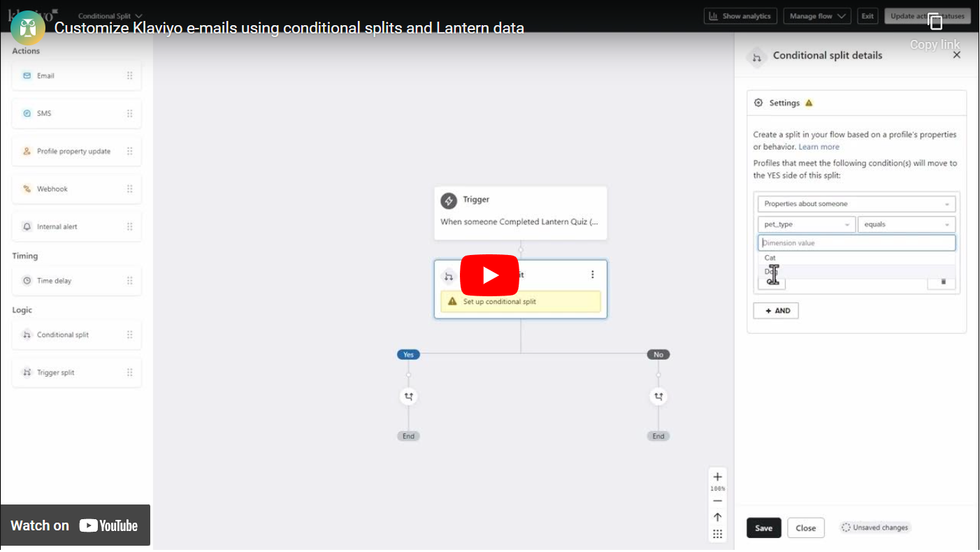980x552 pixels.
Task: Click the Dimension value input field
Action: pyautogui.click(x=856, y=243)
